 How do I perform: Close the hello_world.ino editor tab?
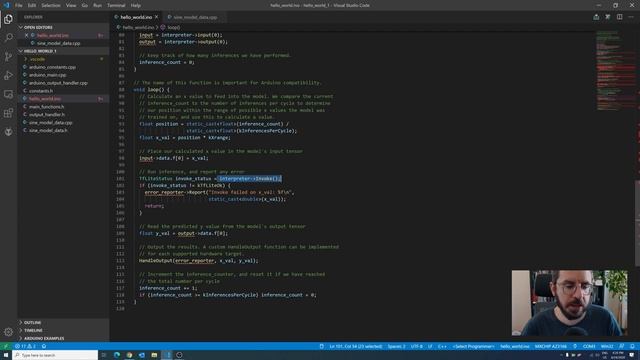[156, 17]
